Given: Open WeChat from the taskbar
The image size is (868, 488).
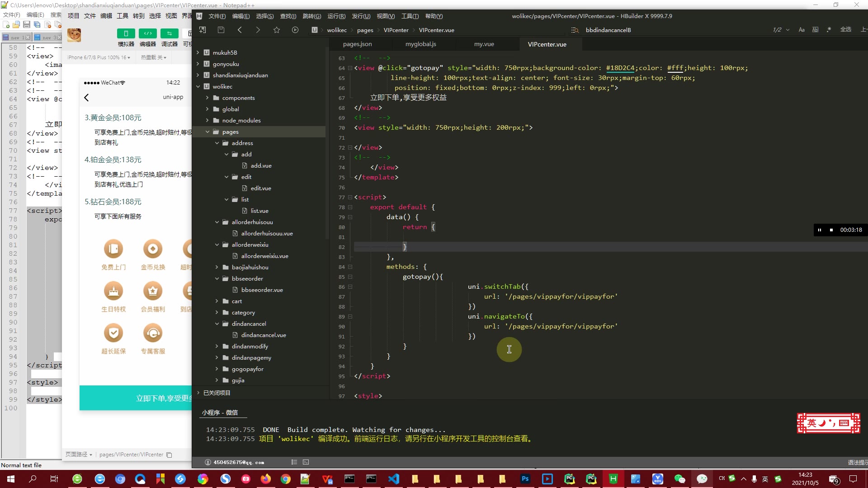Looking at the screenshot, I should [679, 479].
